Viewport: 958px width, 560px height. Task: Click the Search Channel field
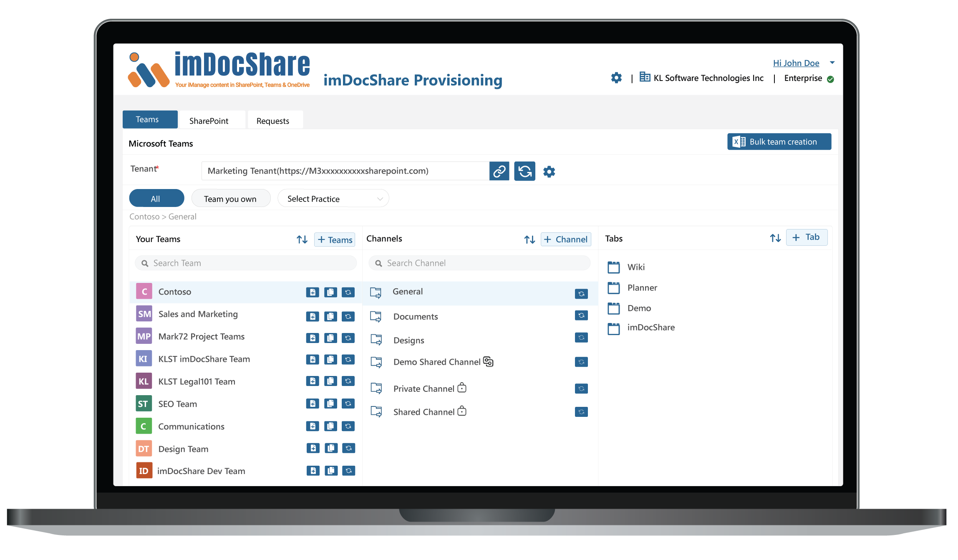(x=479, y=263)
